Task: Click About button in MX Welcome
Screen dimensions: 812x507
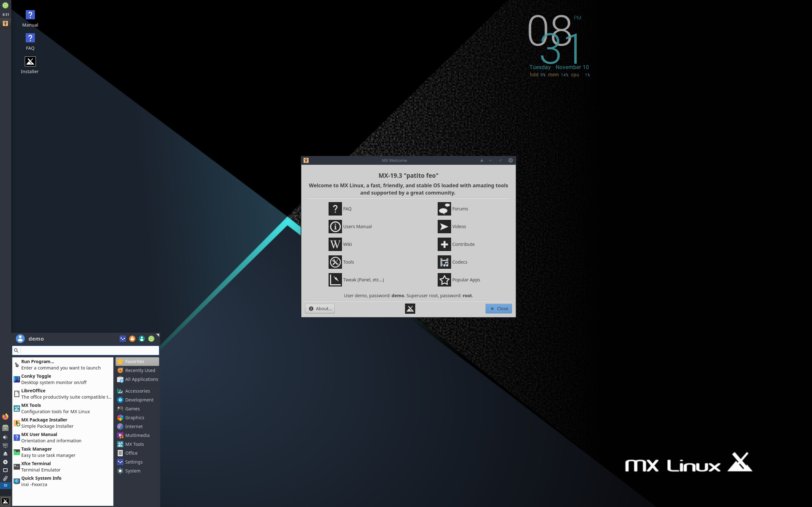Action: [319, 308]
